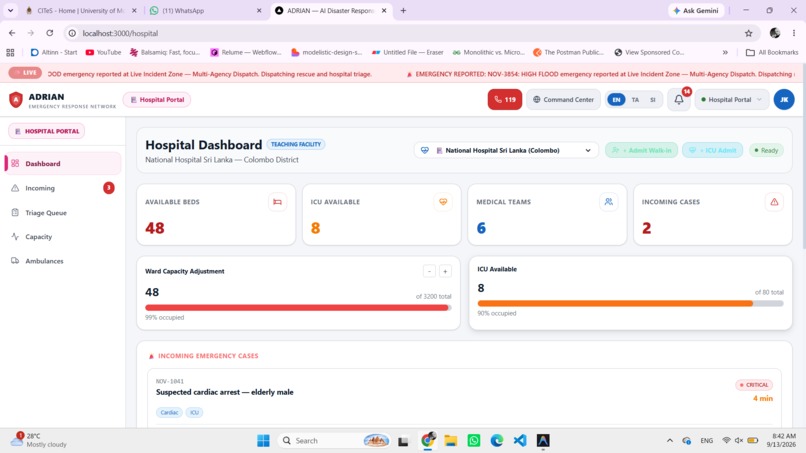This screenshot has width=806, height=453.
Task: Go back with the browser back arrow
Action: 12,33
